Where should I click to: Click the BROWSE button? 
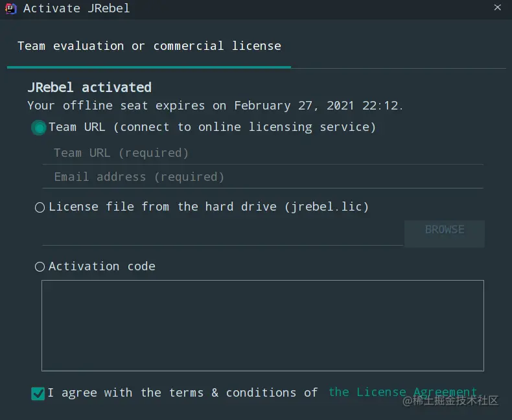click(445, 233)
